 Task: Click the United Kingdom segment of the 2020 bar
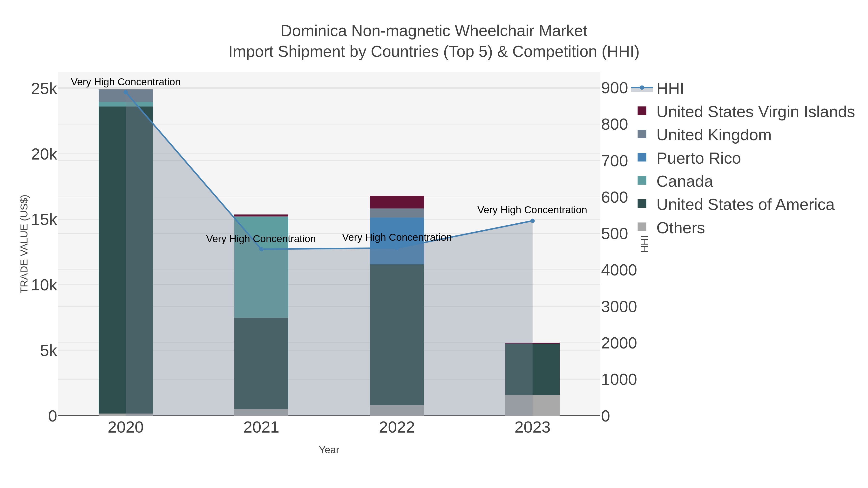pos(126,96)
